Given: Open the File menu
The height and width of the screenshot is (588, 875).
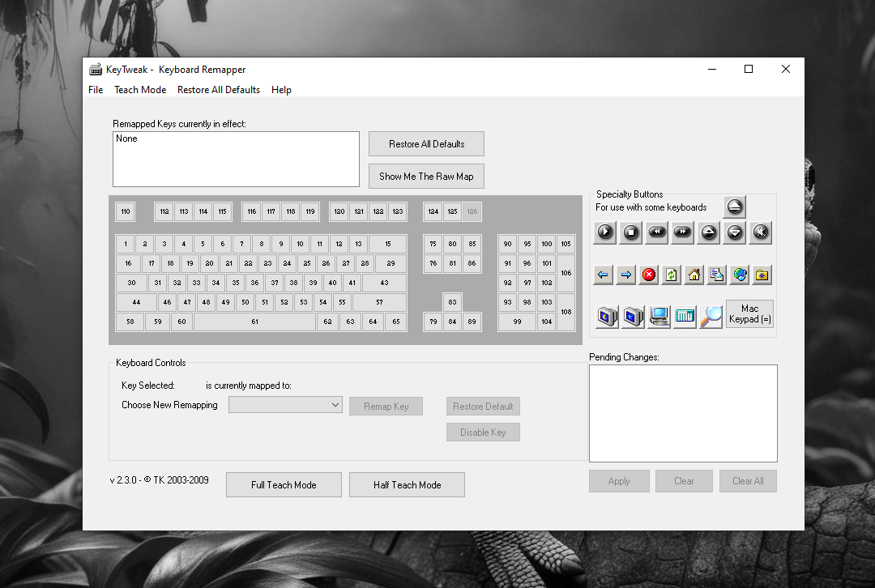Looking at the screenshot, I should coord(96,90).
